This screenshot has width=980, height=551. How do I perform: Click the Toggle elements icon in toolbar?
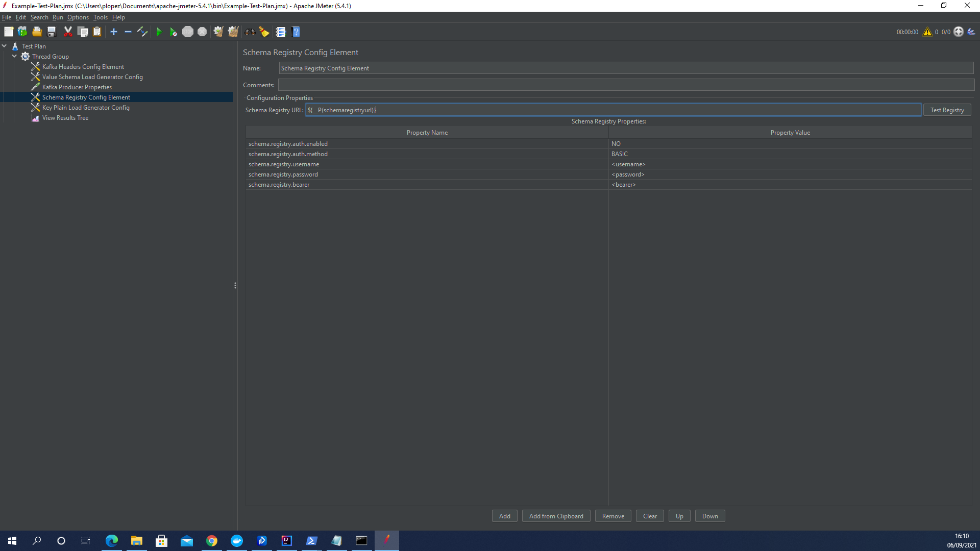[142, 32]
